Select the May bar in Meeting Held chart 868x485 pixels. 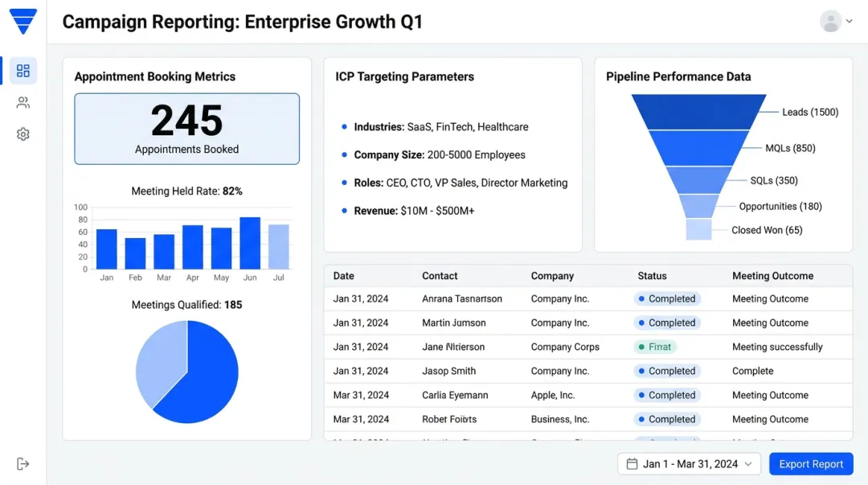(x=222, y=249)
